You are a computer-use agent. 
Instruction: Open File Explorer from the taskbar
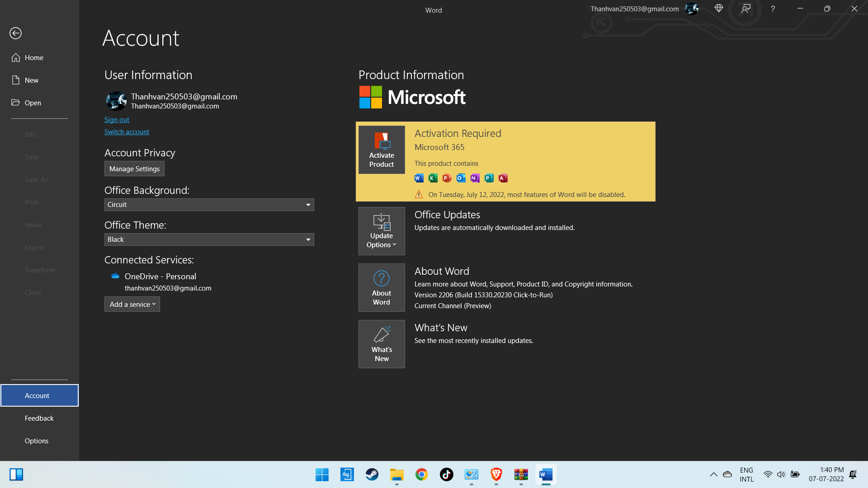(x=397, y=474)
